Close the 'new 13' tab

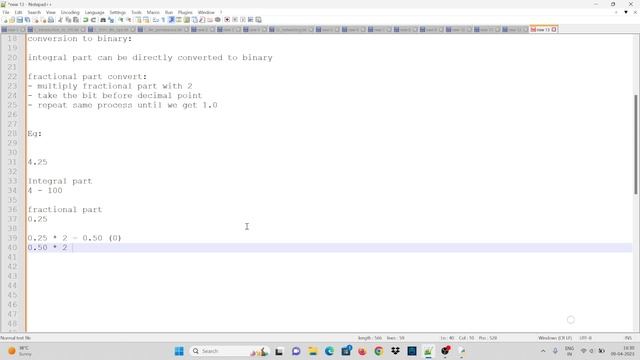click(554, 29)
